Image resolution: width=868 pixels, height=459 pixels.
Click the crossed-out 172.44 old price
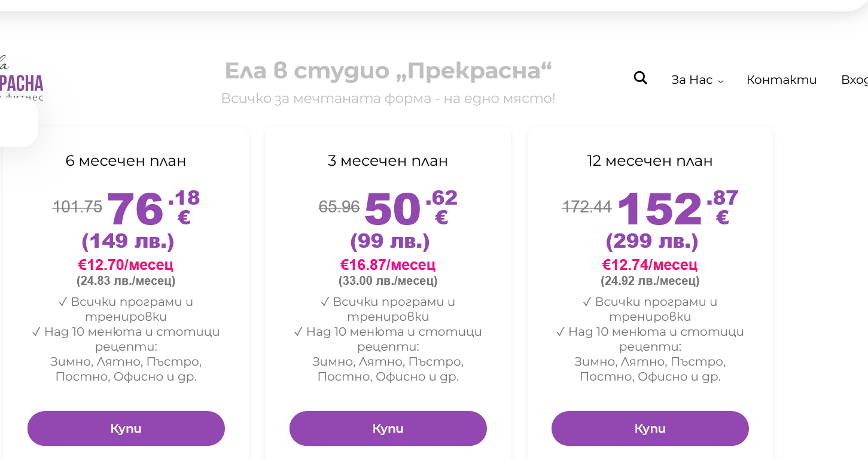point(587,207)
